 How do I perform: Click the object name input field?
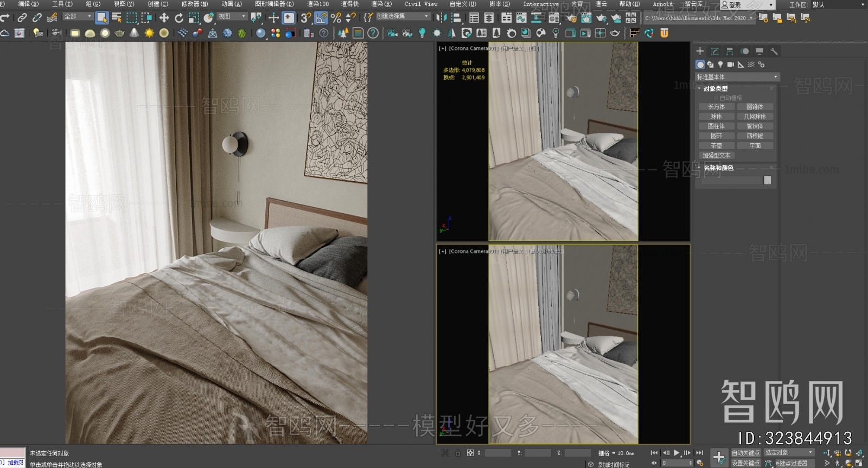coord(731,181)
